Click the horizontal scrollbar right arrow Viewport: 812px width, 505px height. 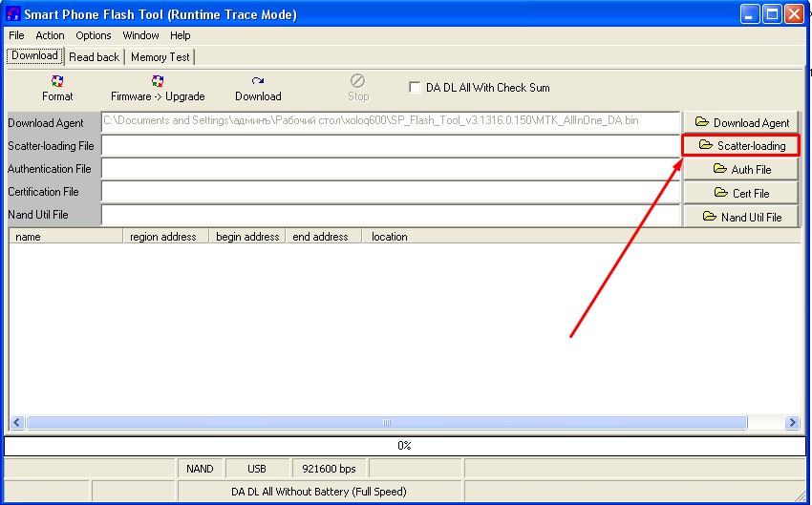792,422
